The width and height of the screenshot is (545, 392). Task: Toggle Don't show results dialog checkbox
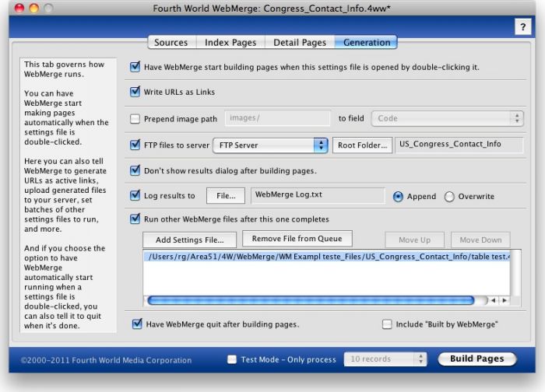click(135, 170)
